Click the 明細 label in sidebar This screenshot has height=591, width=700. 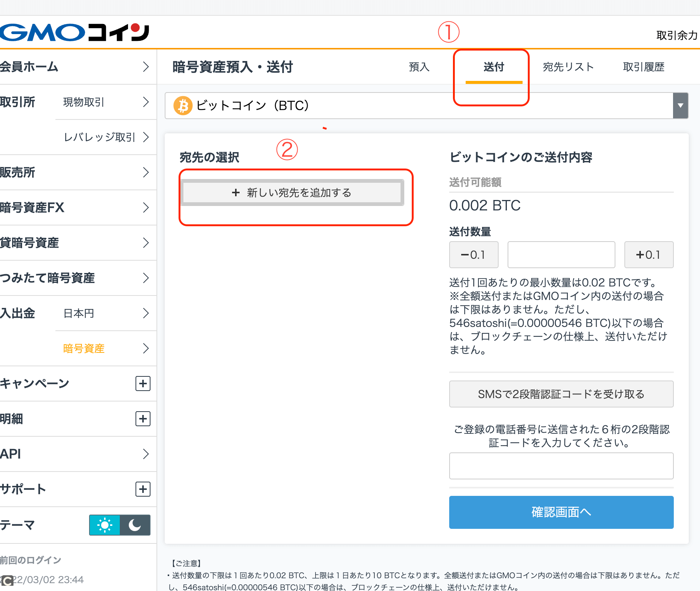point(12,419)
